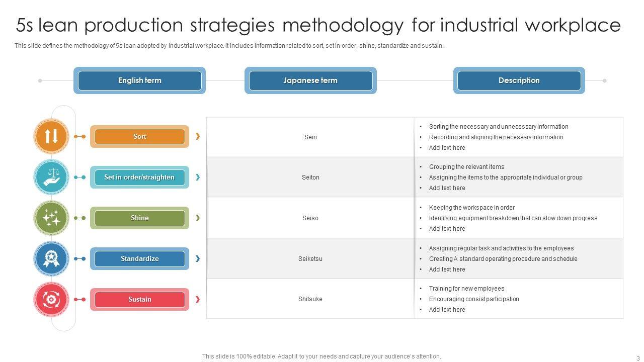The height and width of the screenshot is (362, 644).
Task: Click the Seiketsu table cell
Action: 310,258
